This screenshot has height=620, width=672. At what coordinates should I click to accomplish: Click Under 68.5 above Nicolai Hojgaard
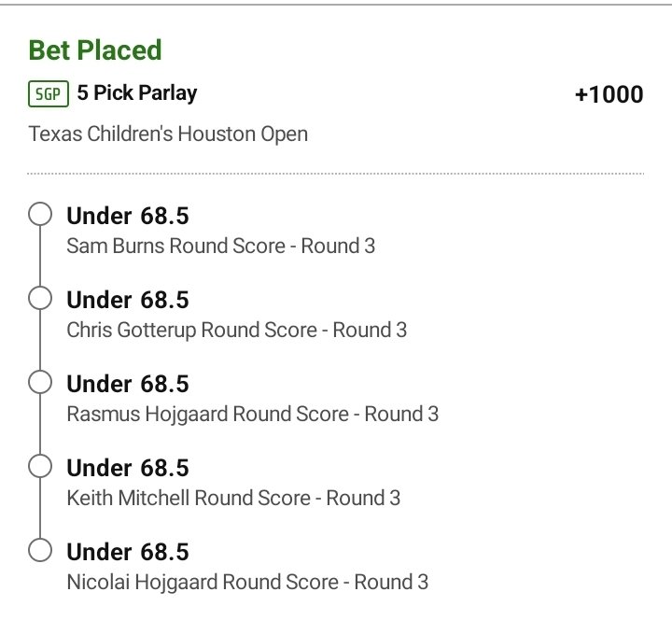point(128,551)
